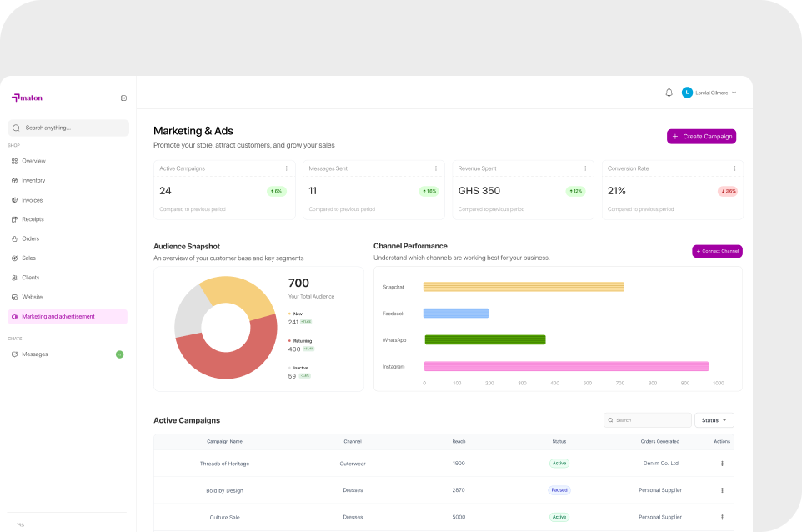Open actions menu for Bold by Design row
The height and width of the screenshot is (532, 802).
[x=722, y=490]
